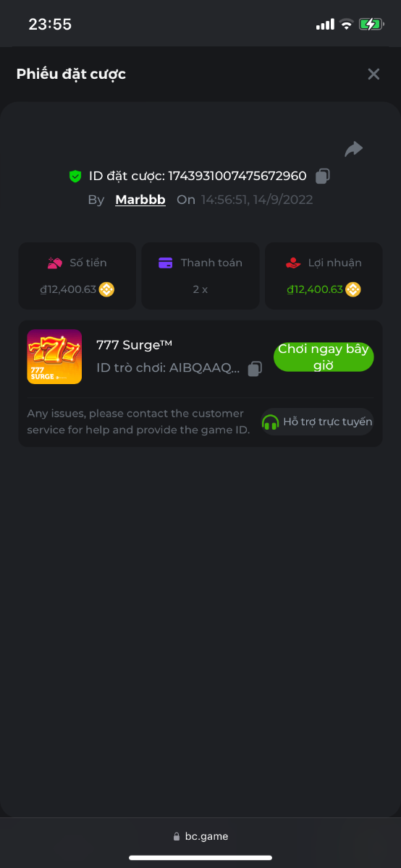
Task: Tap the red Lợi nhuận hand icon
Action: click(293, 263)
